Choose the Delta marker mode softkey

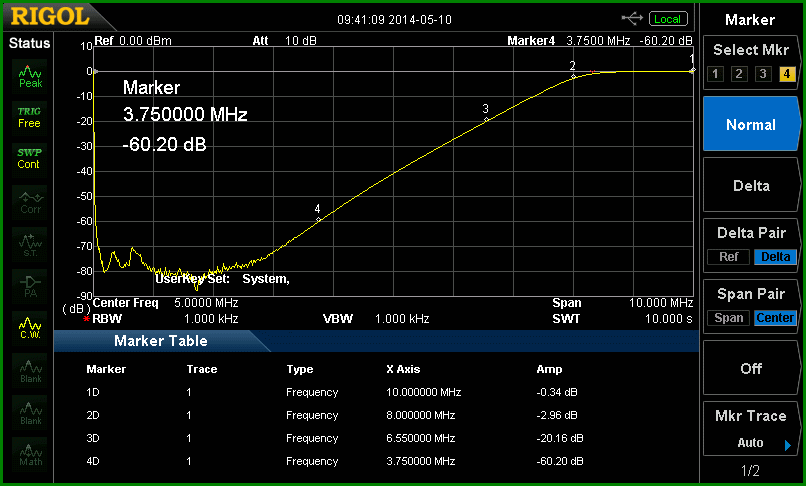tap(750, 185)
